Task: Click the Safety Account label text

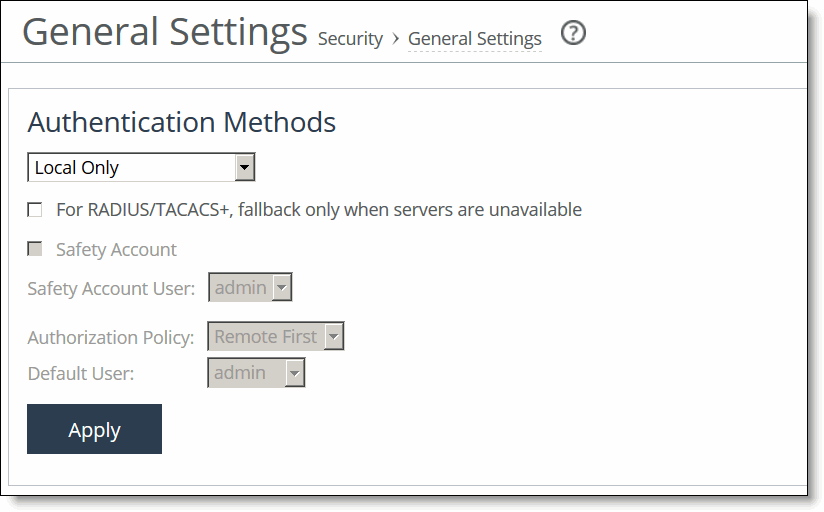Action: [x=116, y=250]
